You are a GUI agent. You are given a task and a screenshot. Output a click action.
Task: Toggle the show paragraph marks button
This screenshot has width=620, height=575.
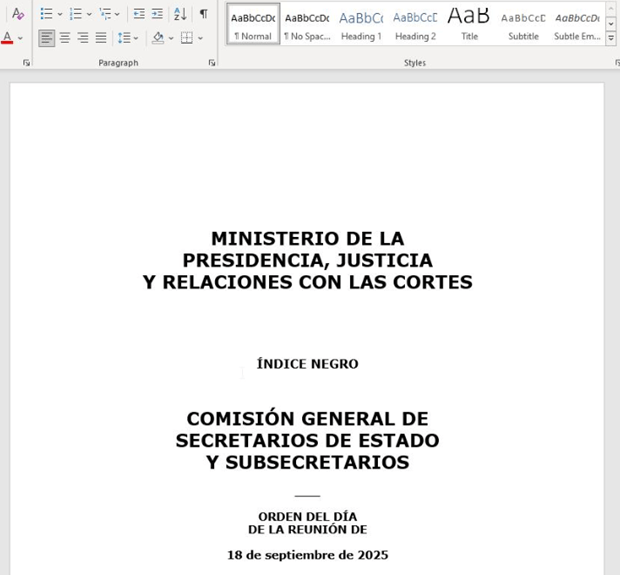point(203,14)
